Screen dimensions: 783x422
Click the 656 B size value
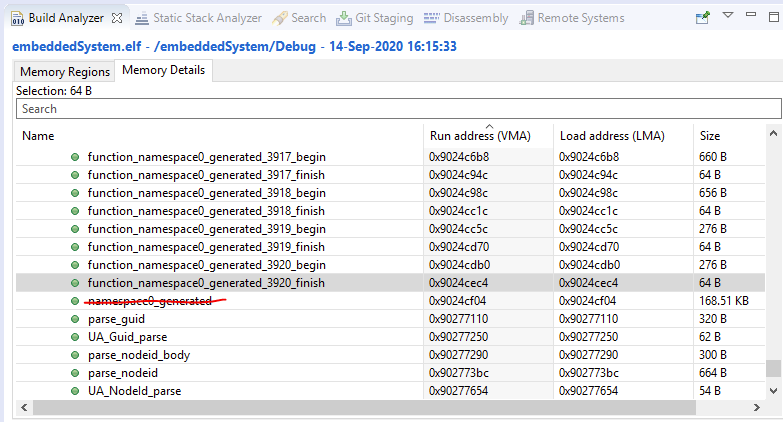pos(713,193)
